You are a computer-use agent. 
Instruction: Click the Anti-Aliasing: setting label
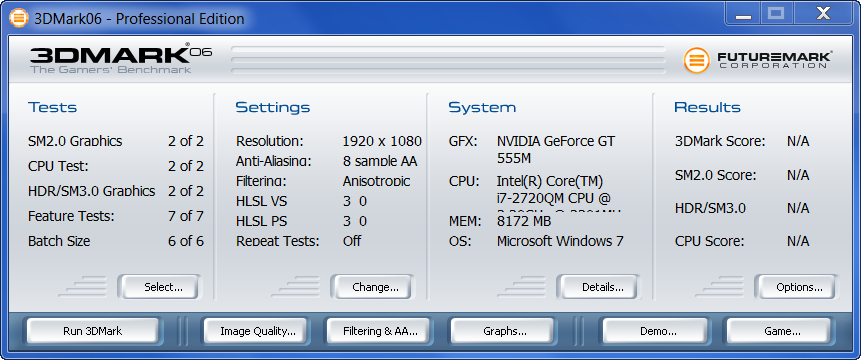tap(273, 161)
